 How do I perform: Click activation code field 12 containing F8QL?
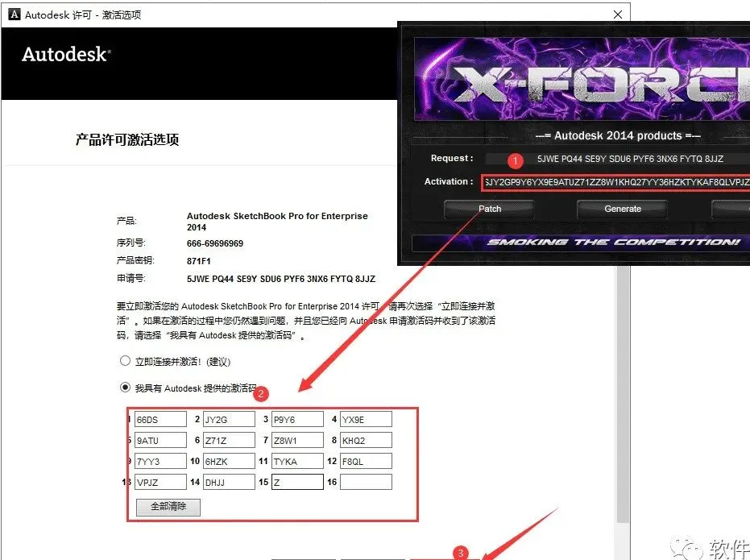(x=366, y=461)
